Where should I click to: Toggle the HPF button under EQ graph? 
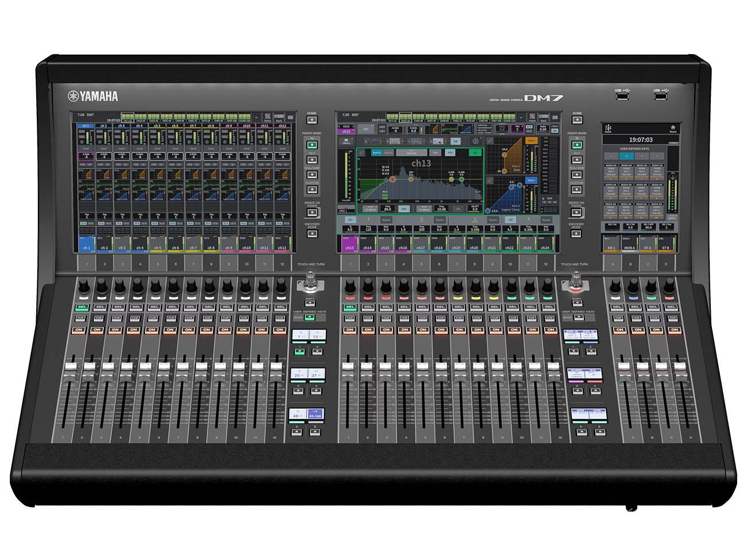pos(404,209)
